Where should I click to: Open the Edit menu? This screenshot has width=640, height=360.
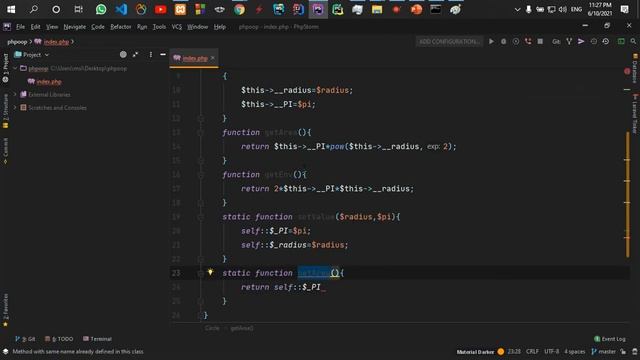click(36, 27)
